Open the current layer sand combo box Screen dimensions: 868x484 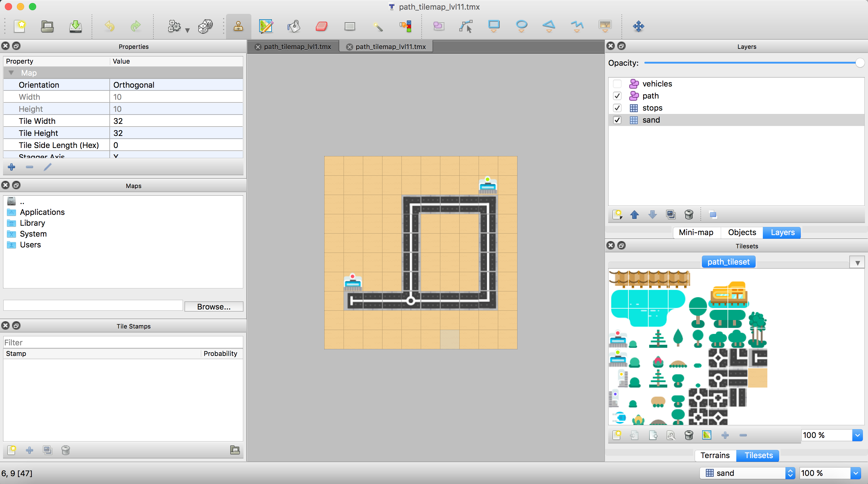pyautogui.click(x=748, y=473)
